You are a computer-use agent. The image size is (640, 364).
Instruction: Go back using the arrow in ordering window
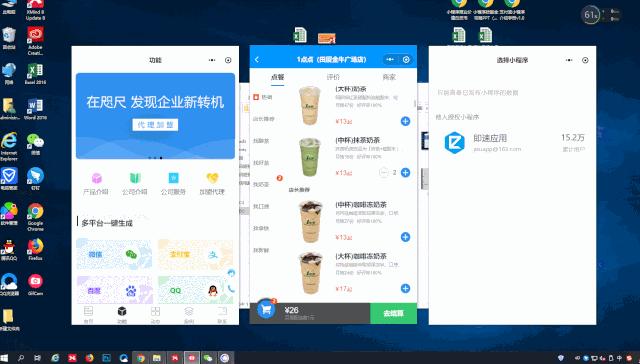tap(257, 60)
